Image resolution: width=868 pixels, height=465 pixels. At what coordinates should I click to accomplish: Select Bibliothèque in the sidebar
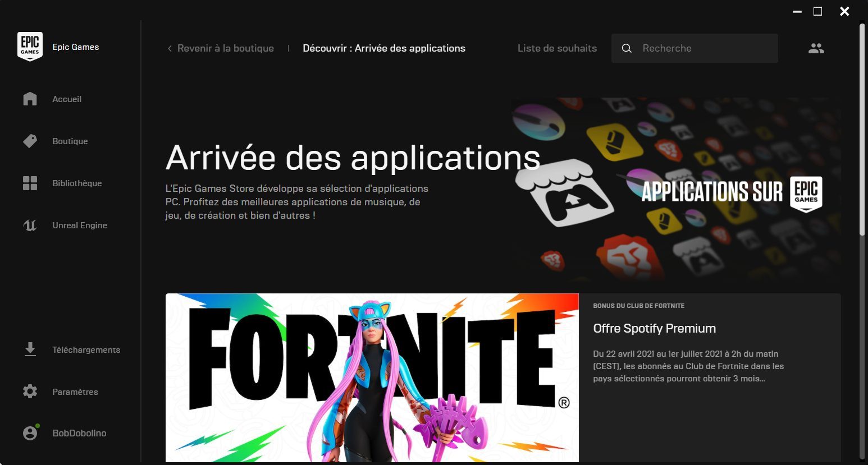(77, 183)
